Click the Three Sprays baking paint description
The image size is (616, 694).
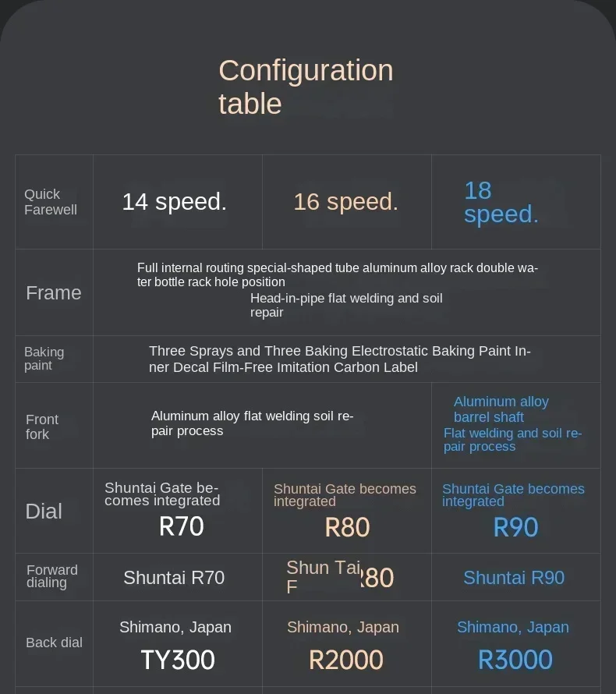pyautogui.click(x=339, y=359)
